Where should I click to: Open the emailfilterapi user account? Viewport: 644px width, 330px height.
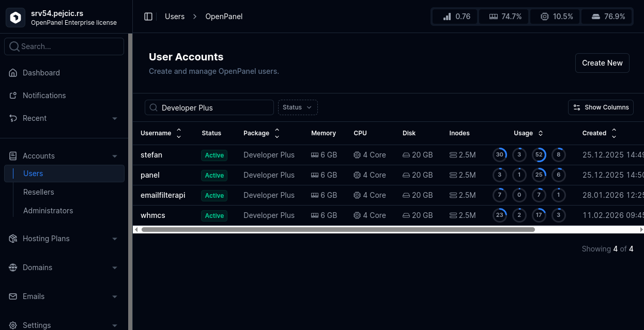pyautogui.click(x=163, y=195)
